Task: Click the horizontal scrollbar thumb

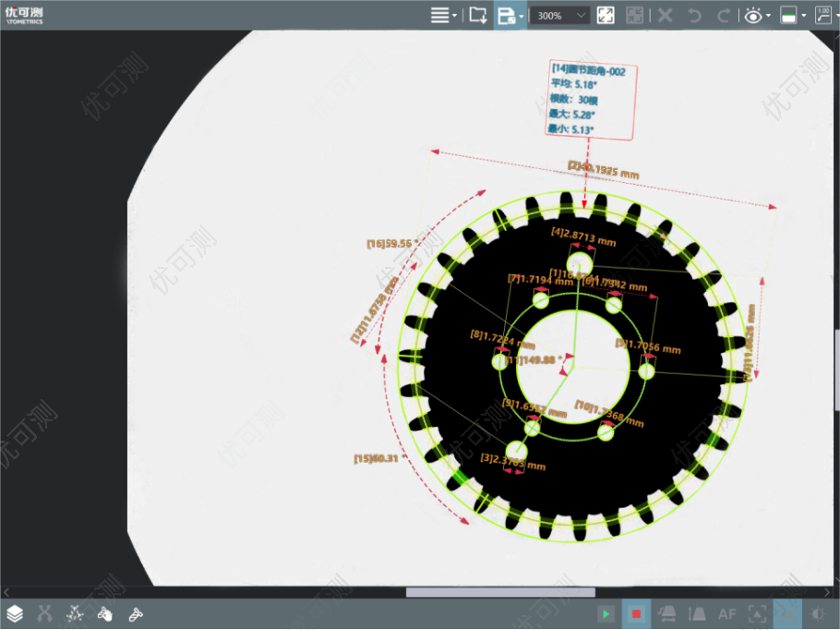Action: click(500, 592)
